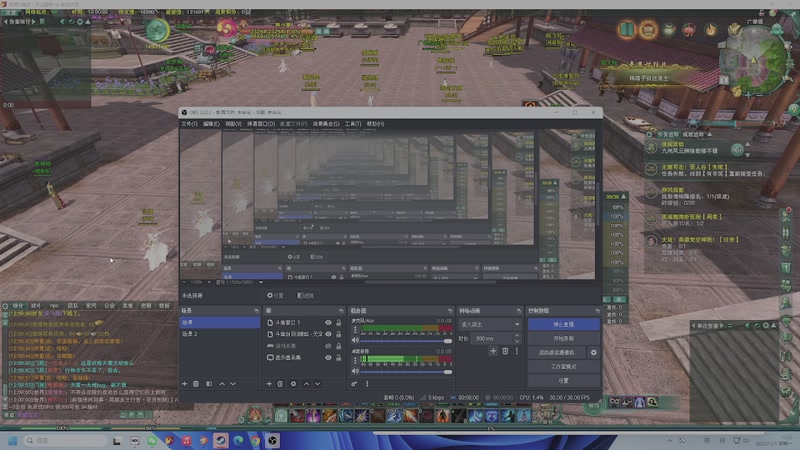This screenshot has width=800, height=450.
Task: Mute the desktop audio channel
Action: click(355, 371)
